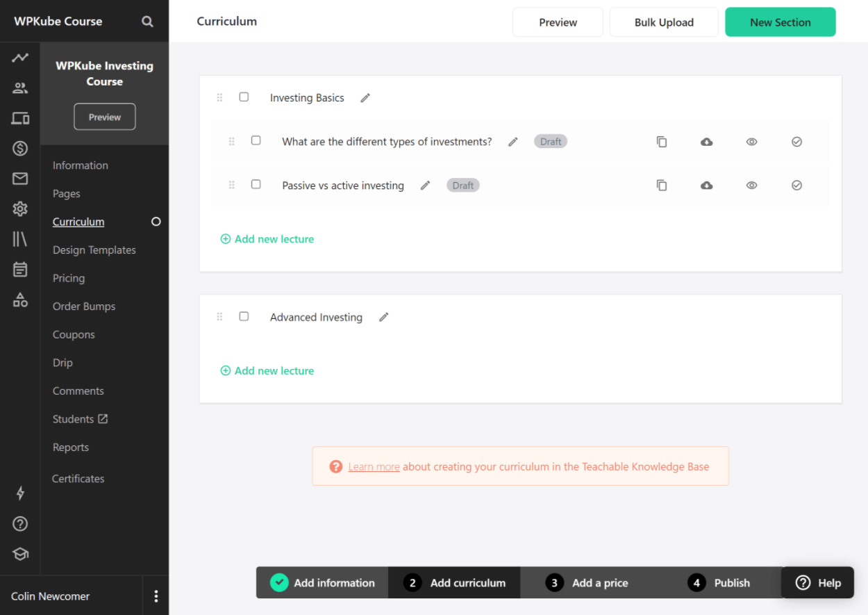Go to the Add information step

point(322,583)
